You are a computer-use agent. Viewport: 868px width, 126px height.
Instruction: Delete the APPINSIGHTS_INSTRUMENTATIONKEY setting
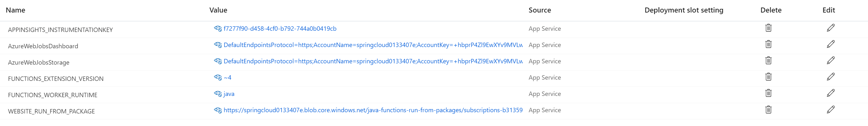click(768, 28)
